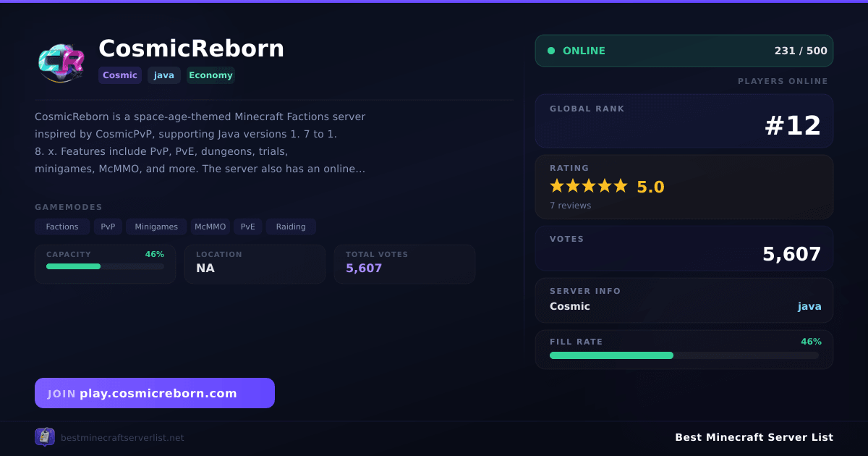Click the 5,607 value in Votes card
The width and height of the screenshot is (868, 456).
(x=792, y=254)
